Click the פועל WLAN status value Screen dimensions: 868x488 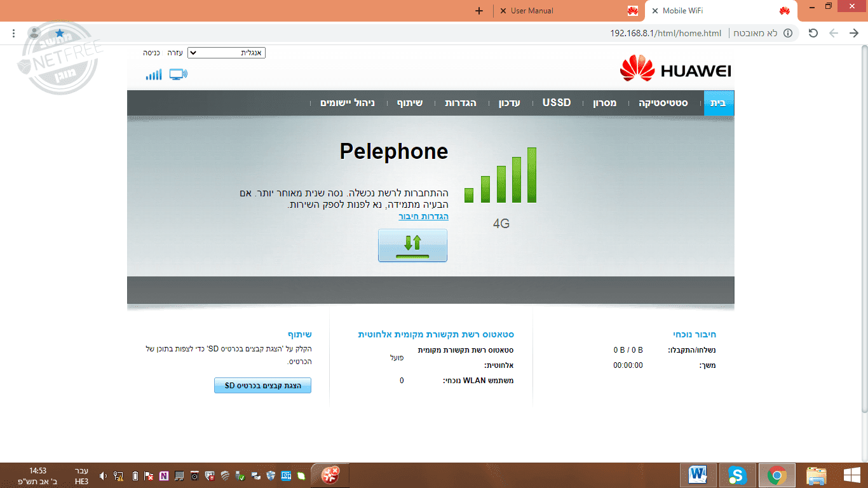tap(397, 358)
